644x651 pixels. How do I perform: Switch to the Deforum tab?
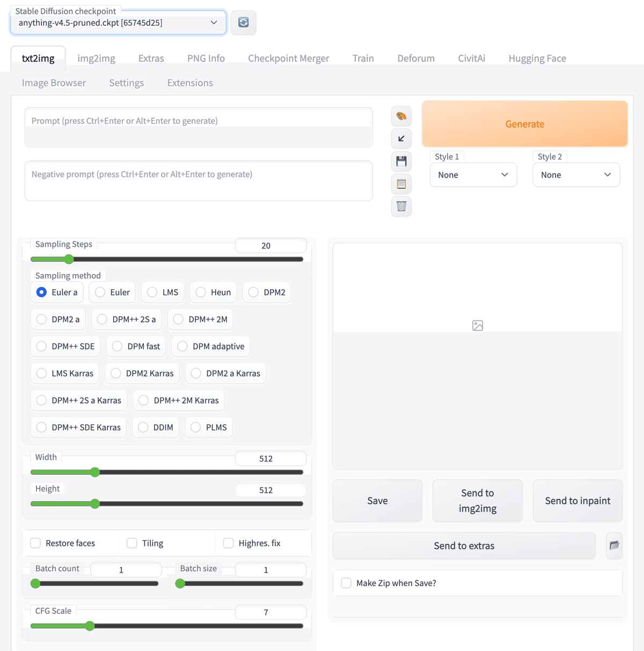[x=416, y=58]
